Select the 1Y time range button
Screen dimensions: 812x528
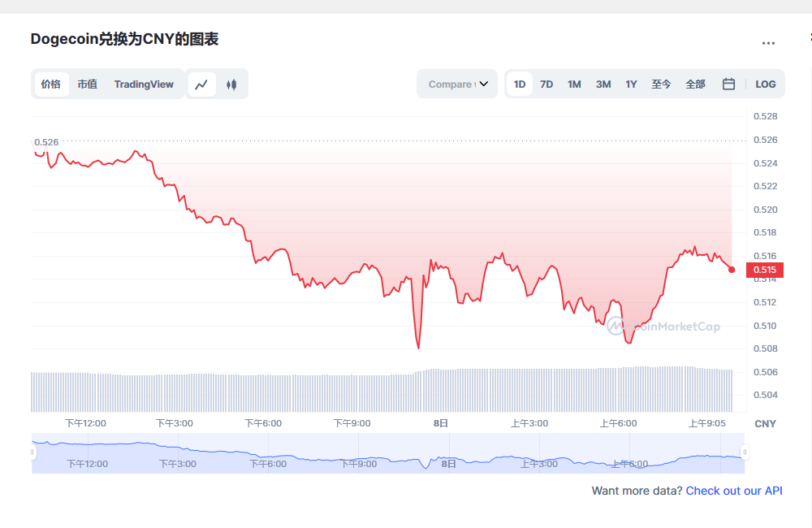631,84
